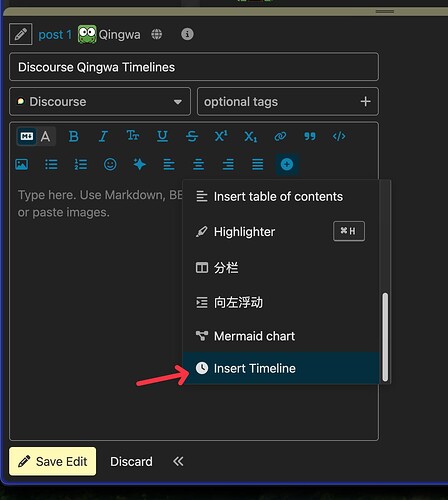Viewport: 448px width, 500px height.
Task: Click the globe icon next to Qingwa
Action: pos(157,34)
